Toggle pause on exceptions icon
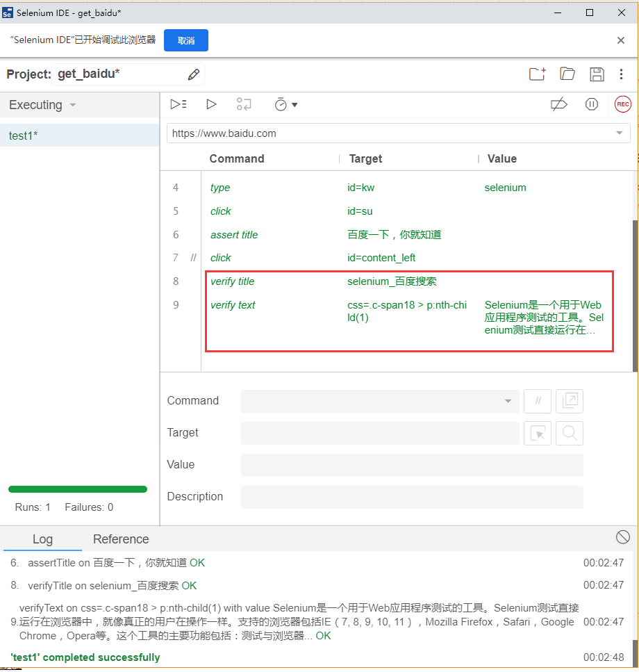 592,104
